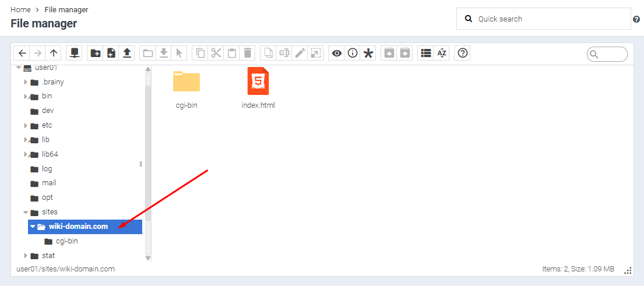Image resolution: width=644 pixels, height=286 pixels.
Task: Click the tree panel scrollbar up arrow
Action: [x=148, y=69]
